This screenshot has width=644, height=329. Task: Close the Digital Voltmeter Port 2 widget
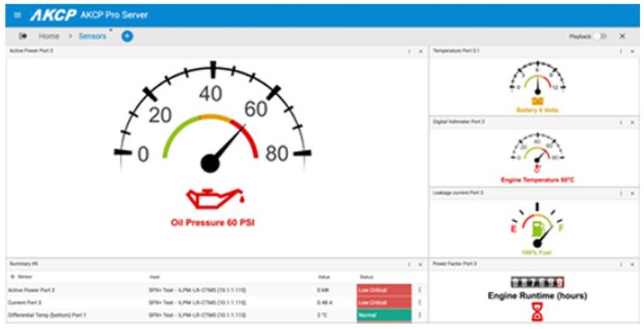pos(633,122)
